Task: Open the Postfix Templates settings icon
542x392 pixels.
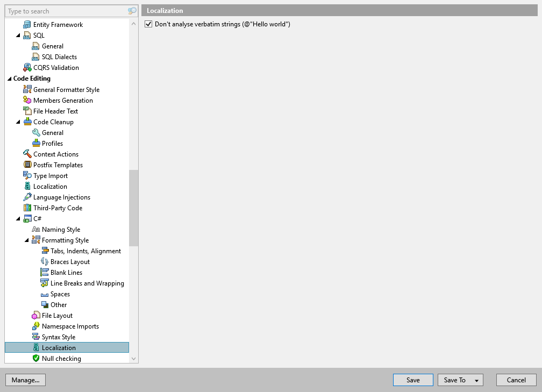Action: click(x=28, y=165)
